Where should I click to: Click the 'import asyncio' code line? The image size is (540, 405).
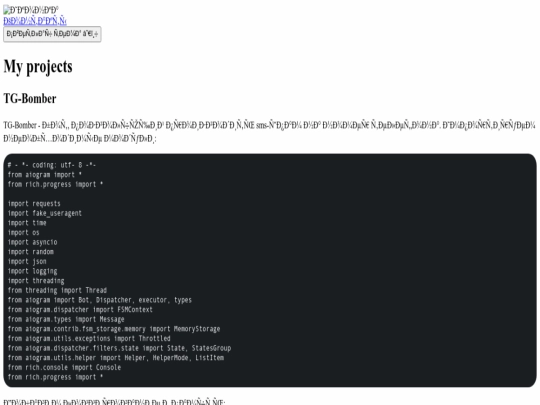click(x=32, y=242)
